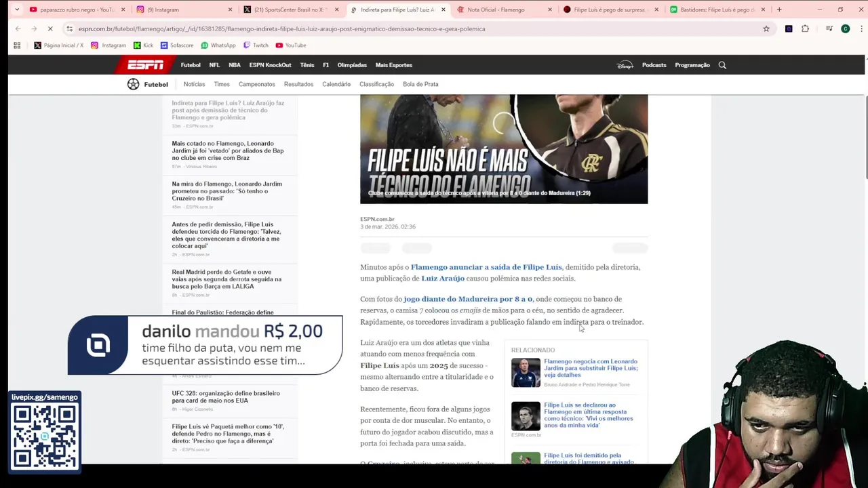Follow the 'jogo diante do Madureira por 8 a 0' link
Screen dimensions: 868x488
468,299
